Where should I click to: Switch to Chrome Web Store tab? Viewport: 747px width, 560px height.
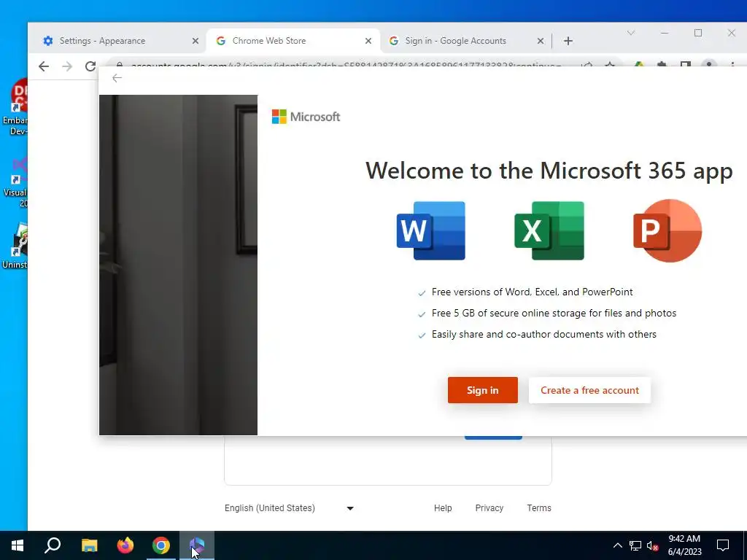coord(293,41)
